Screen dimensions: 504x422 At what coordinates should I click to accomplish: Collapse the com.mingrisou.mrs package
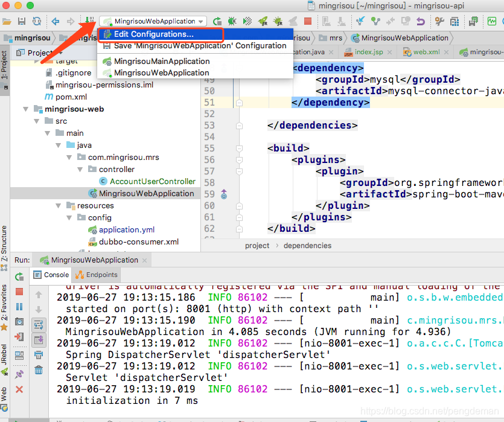(x=69, y=158)
